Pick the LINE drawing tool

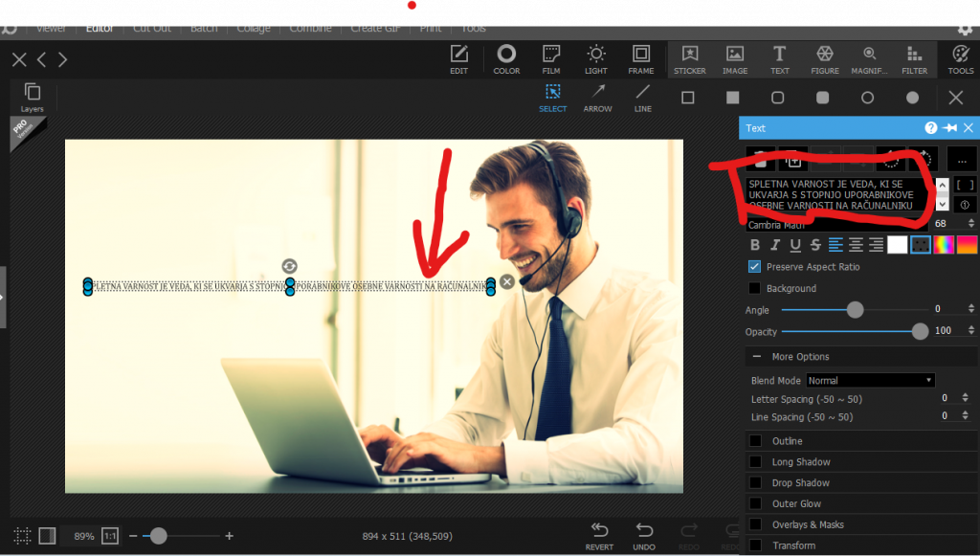[x=642, y=98]
